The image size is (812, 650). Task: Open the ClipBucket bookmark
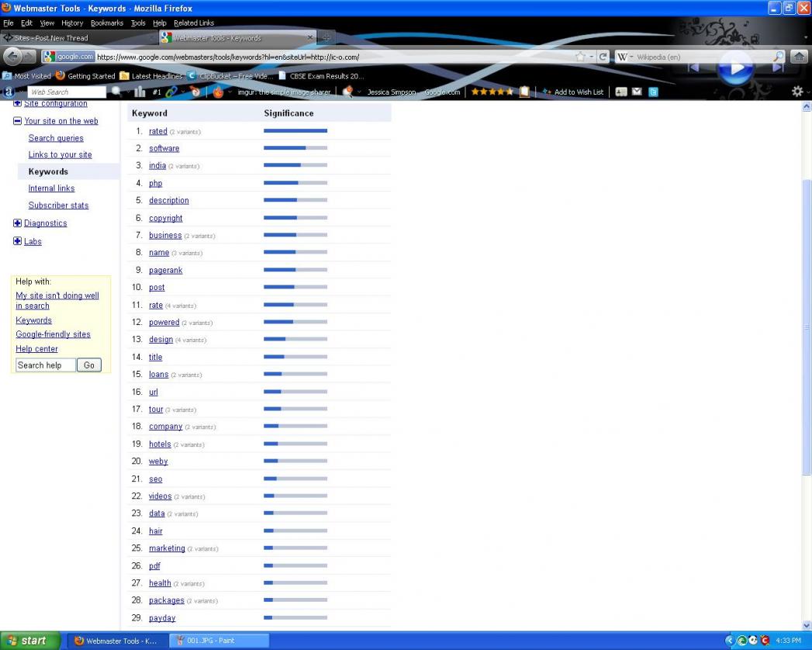(230, 75)
